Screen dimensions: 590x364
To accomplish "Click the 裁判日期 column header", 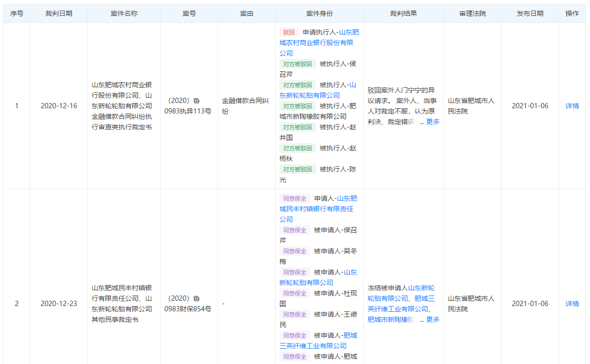I will point(59,13).
